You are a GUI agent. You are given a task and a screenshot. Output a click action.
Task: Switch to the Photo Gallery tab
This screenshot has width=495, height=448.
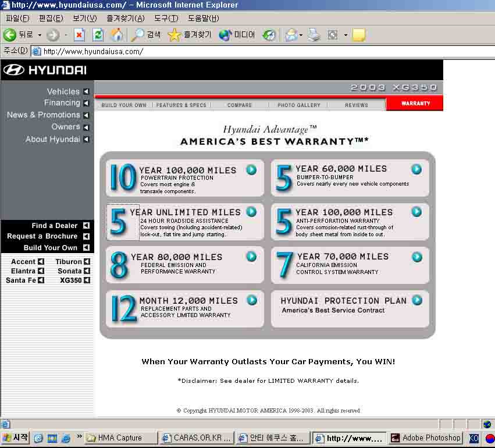[x=299, y=105]
